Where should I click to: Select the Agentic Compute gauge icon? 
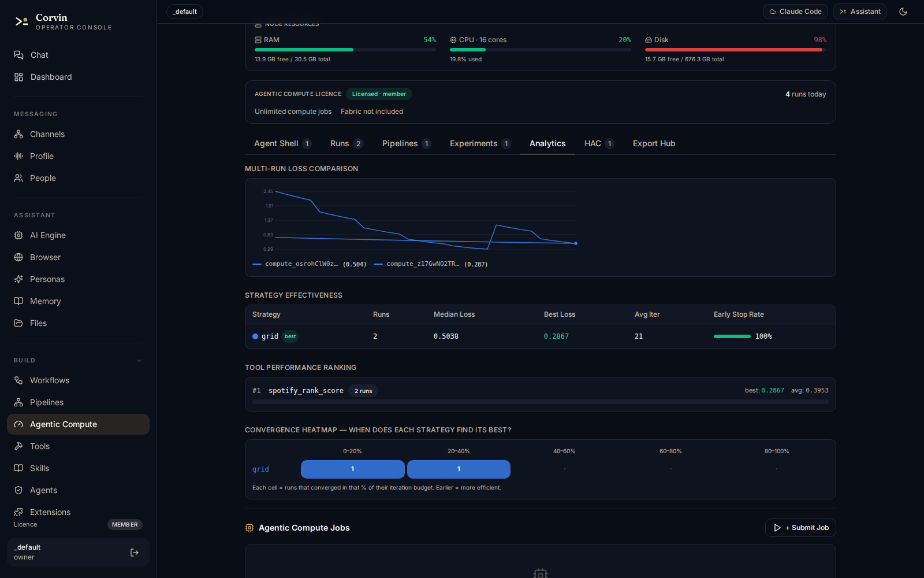[18, 424]
